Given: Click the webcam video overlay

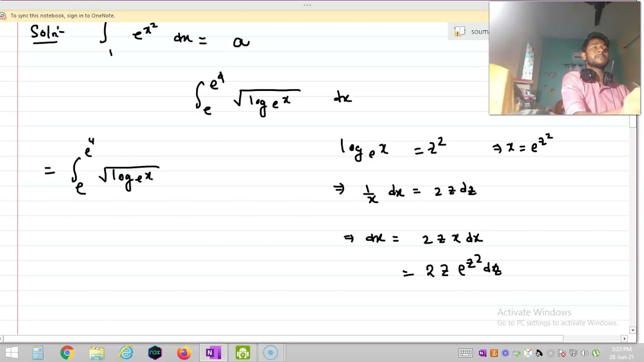Looking at the screenshot, I should tap(565, 58).
